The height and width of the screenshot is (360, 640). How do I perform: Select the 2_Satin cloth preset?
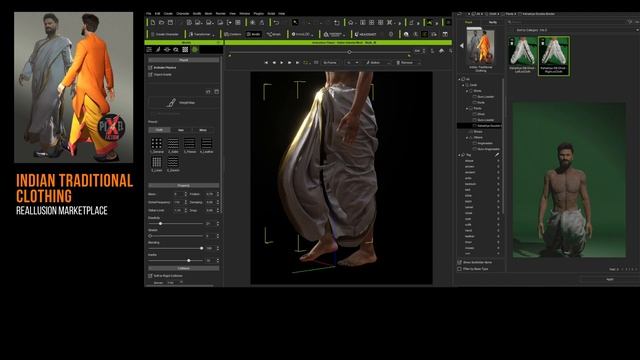click(173, 145)
